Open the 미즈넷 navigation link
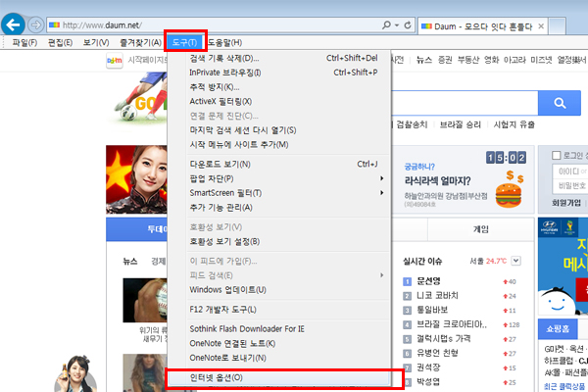Image resolution: width=588 pixels, height=392 pixels. [x=541, y=60]
